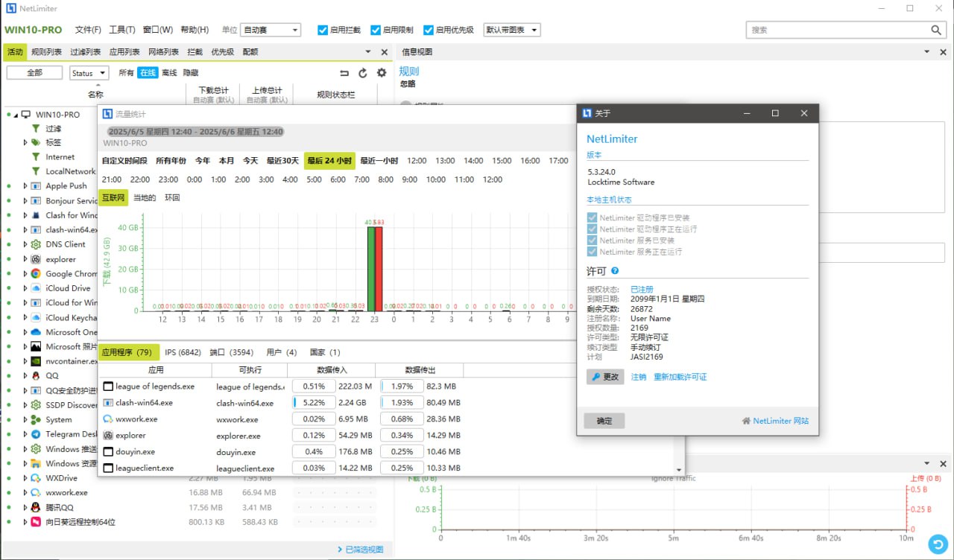The width and height of the screenshot is (954, 560).
Task: Click the 确定 button in About dialog
Action: (x=604, y=421)
